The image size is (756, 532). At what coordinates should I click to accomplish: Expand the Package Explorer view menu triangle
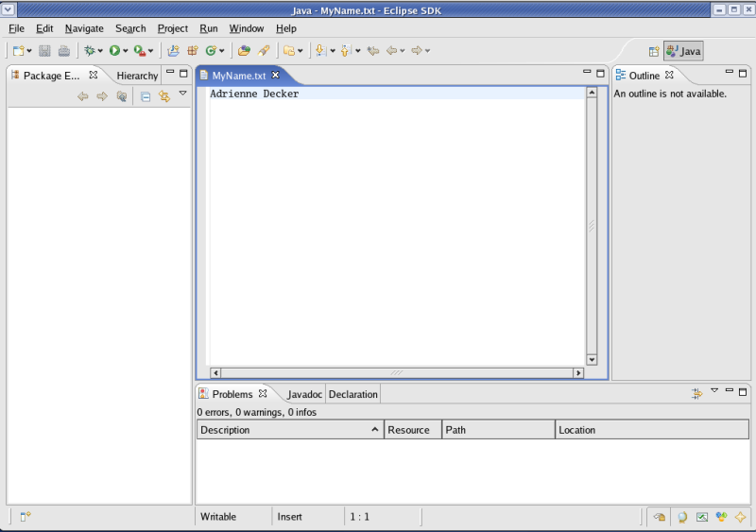tap(183, 94)
